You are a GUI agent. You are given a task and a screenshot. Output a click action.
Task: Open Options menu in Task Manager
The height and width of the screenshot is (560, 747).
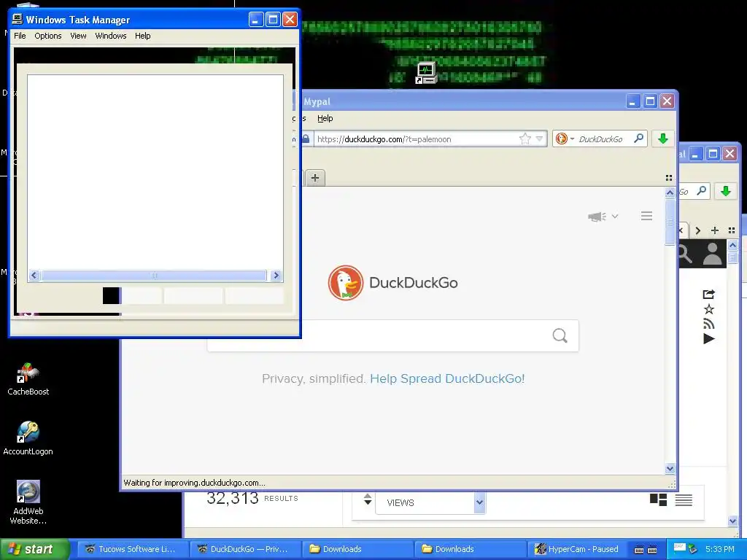[47, 36]
